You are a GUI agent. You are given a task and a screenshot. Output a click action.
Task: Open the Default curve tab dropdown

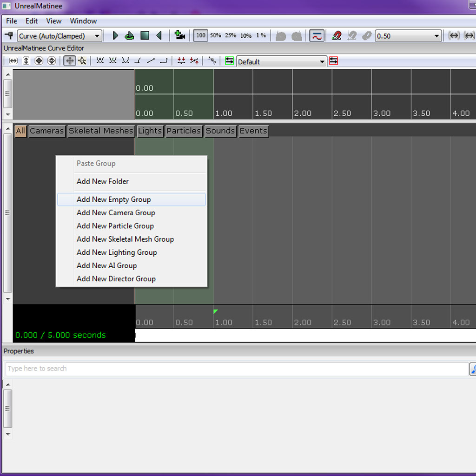pos(281,62)
